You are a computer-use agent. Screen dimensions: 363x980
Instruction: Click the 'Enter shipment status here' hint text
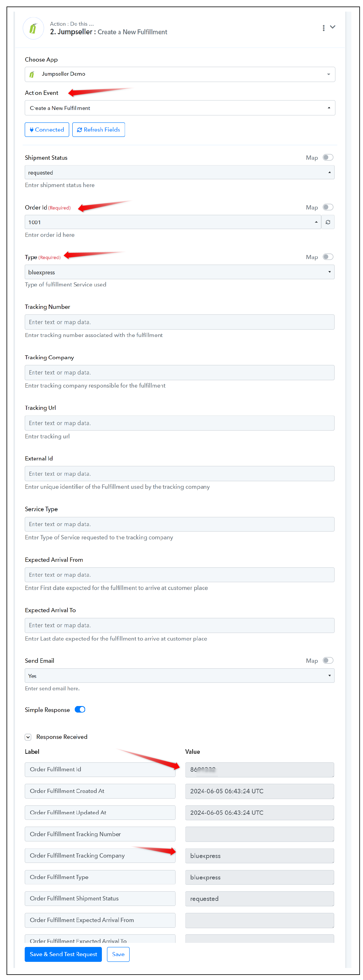pyautogui.click(x=60, y=185)
